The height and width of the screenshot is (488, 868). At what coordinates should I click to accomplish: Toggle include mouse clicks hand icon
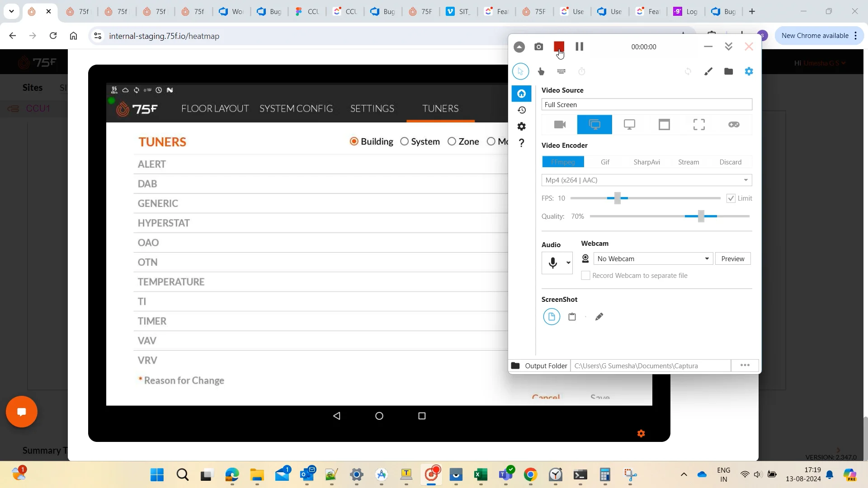541,71
